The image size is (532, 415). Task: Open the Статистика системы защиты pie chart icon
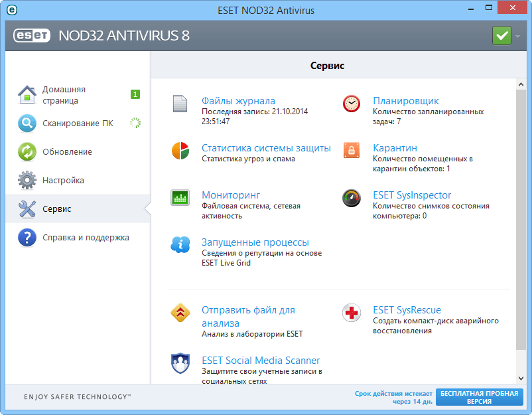tap(179, 151)
